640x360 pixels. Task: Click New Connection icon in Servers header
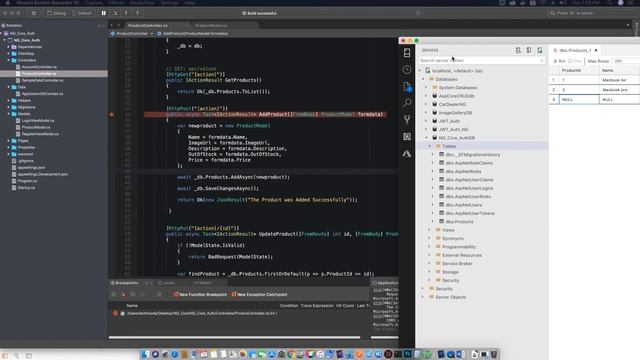[x=518, y=50]
